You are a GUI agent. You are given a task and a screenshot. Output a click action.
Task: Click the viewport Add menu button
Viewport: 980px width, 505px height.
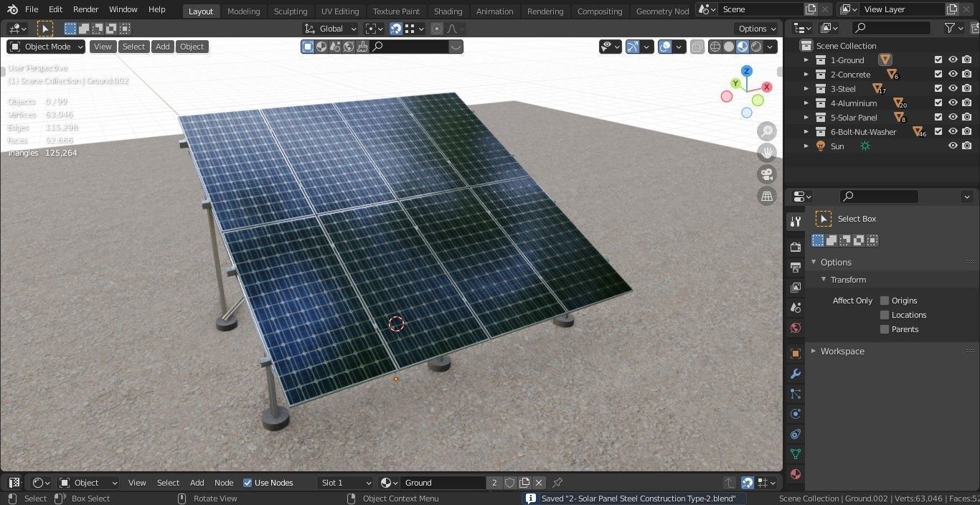(x=163, y=47)
